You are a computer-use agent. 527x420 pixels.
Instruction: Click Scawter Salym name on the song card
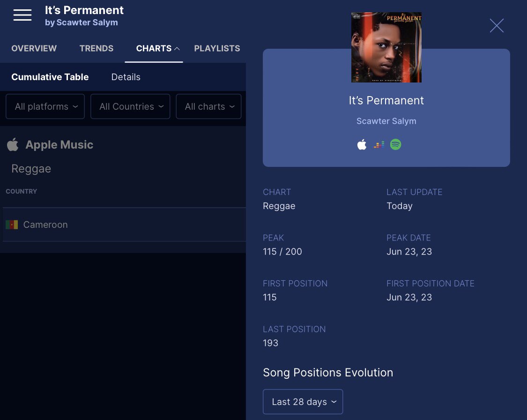[x=386, y=121]
